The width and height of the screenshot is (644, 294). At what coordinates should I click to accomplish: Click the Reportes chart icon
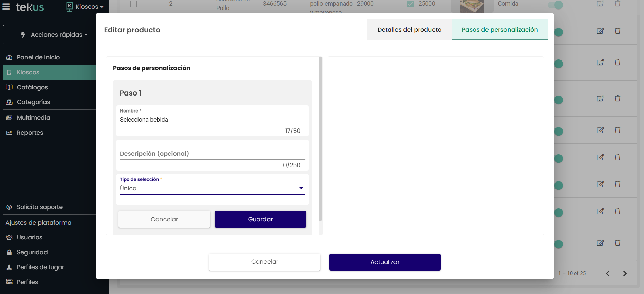(x=9, y=133)
